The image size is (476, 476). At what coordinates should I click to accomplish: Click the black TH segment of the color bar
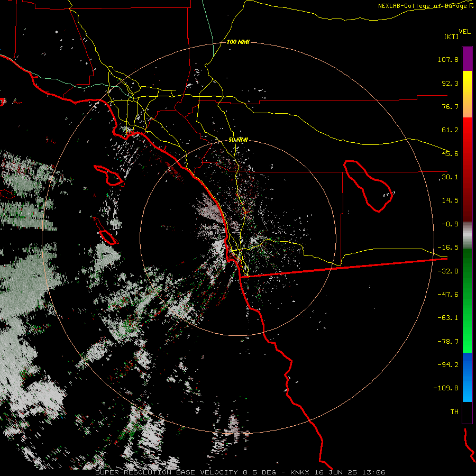[x=467, y=412]
